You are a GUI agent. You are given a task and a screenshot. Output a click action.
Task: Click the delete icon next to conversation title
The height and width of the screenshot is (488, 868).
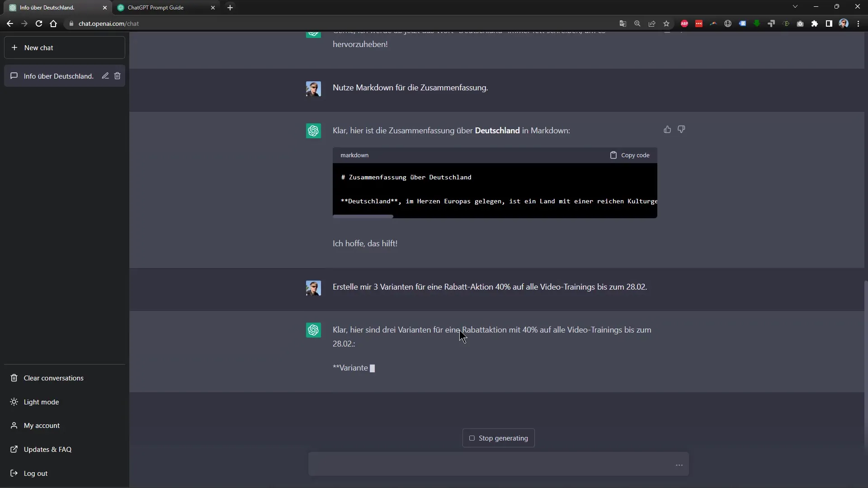(x=118, y=75)
